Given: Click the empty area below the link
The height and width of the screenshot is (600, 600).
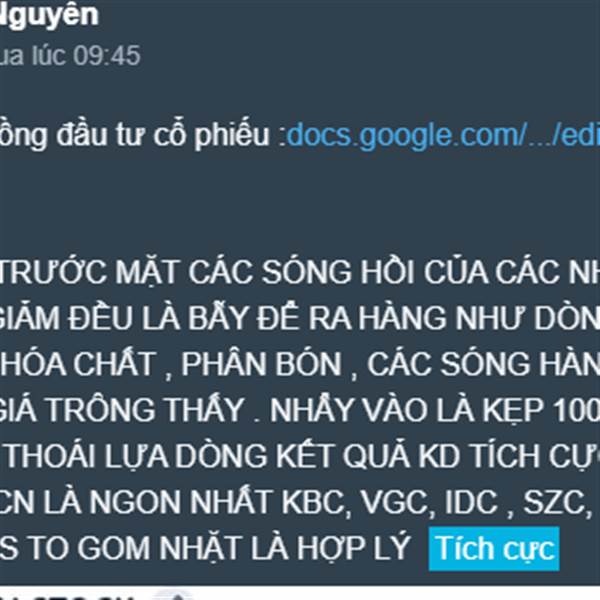Looking at the screenshot, I should tap(300, 203).
